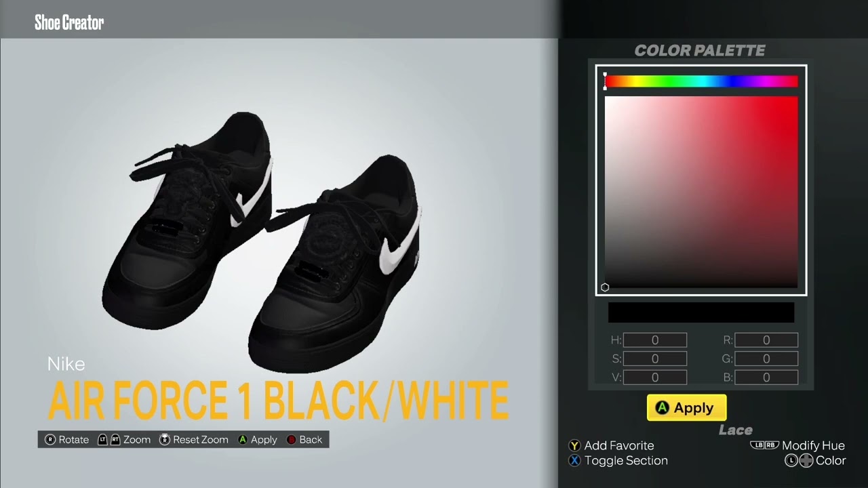Click the B value field
Screen dimensions: 868x488
766,378
